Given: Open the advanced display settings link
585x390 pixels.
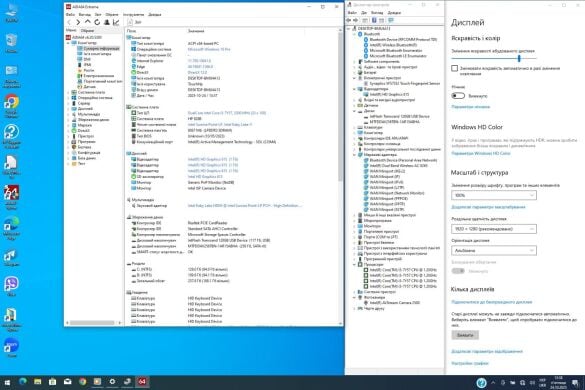Looking at the screenshot, I should tap(487, 351).
